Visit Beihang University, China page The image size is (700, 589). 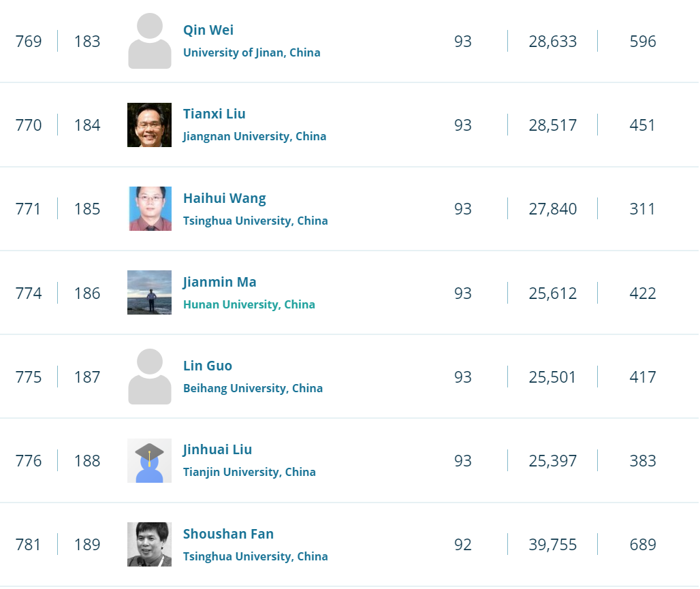click(253, 388)
